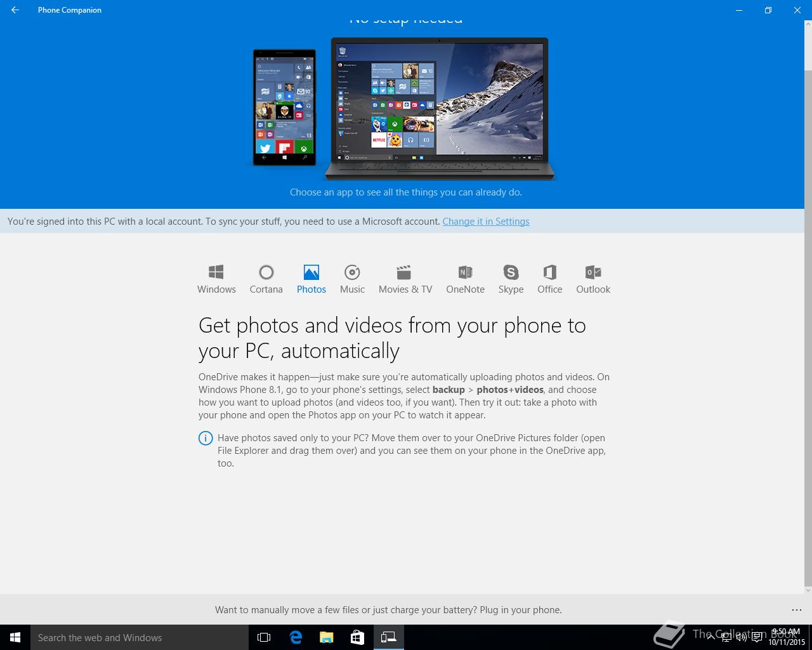812x650 pixels.
Task: Click the taskbar clock showing 9:50 AM
Action: [x=787, y=637]
